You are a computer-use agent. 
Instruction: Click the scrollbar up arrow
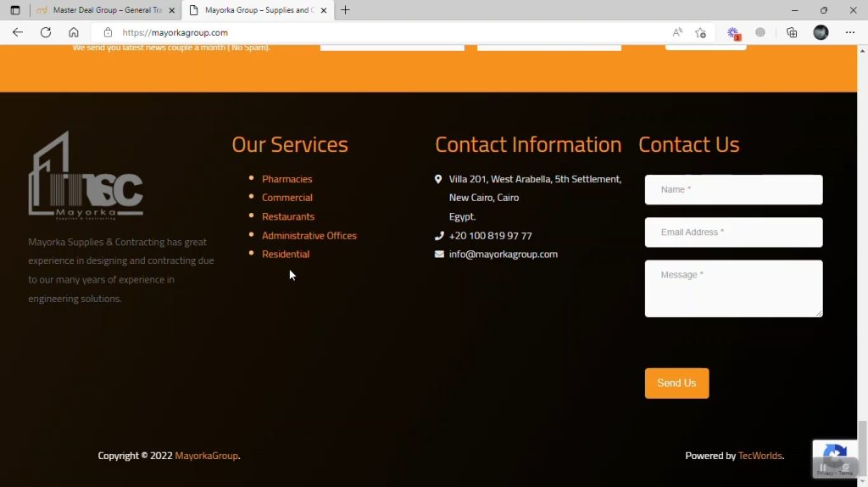coord(862,51)
